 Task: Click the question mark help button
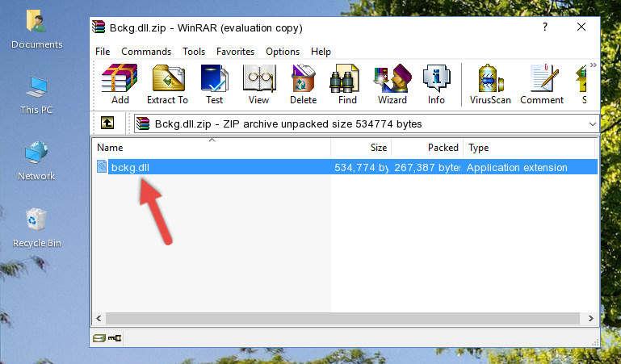(x=545, y=27)
